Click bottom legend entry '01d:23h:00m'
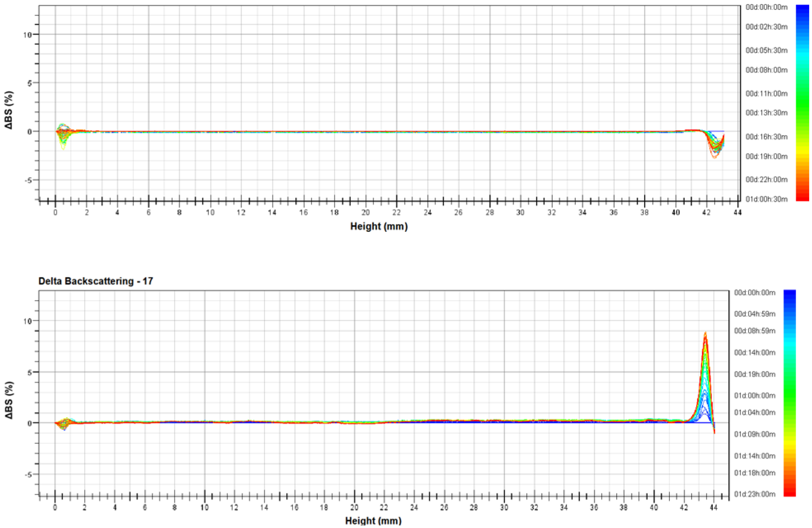The height and width of the screenshot is (528, 812). [754, 494]
